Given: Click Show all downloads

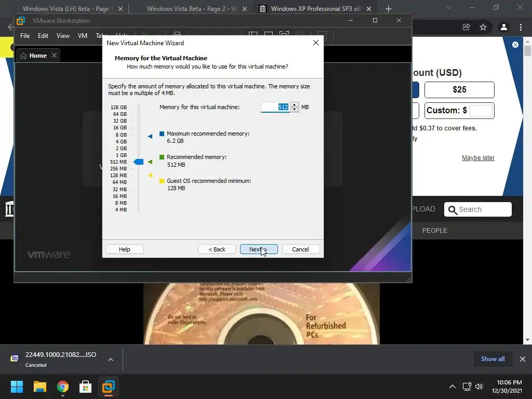Looking at the screenshot, I should click(493, 359).
